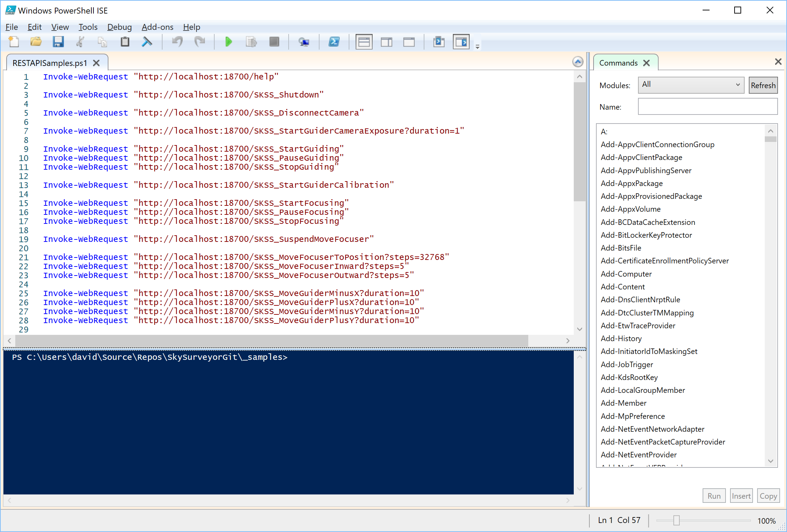Select RESTAPISamples.ps1 script tab
This screenshot has height=532, width=787.
click(x=50, y=63)
